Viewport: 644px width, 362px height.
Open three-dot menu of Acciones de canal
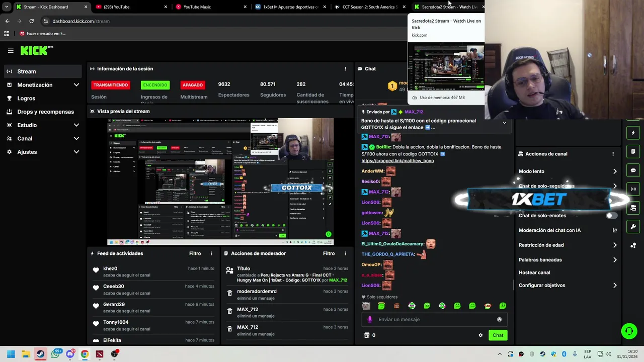(613, 154)
